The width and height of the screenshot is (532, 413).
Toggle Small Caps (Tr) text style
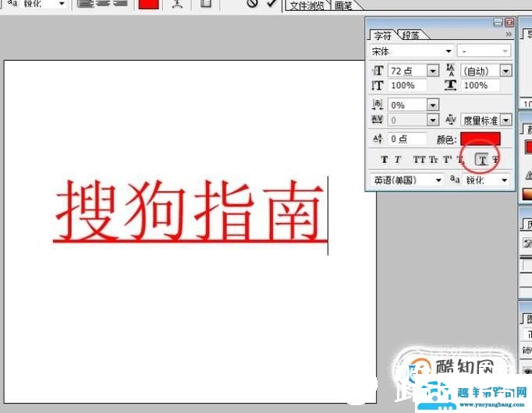click(434, 159)
